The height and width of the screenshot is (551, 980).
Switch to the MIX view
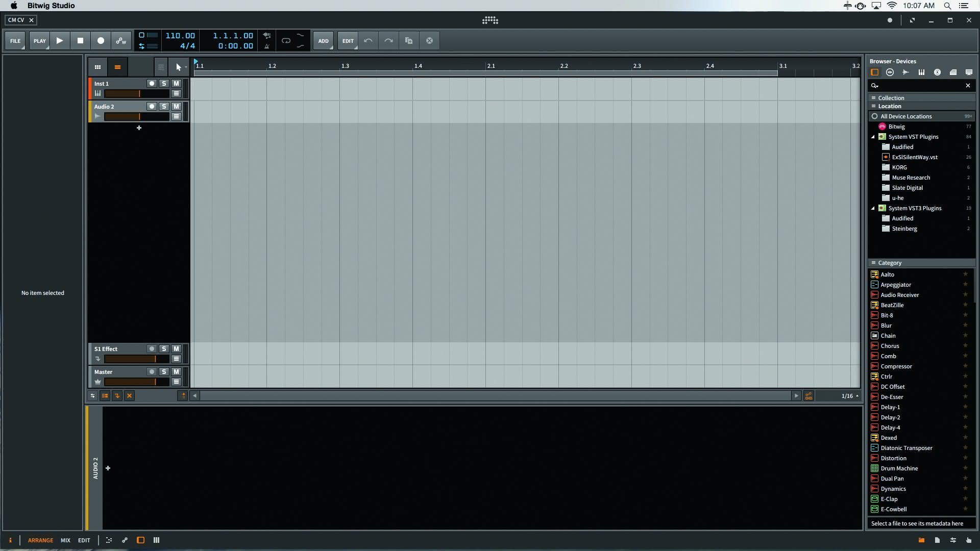point(65,540)
